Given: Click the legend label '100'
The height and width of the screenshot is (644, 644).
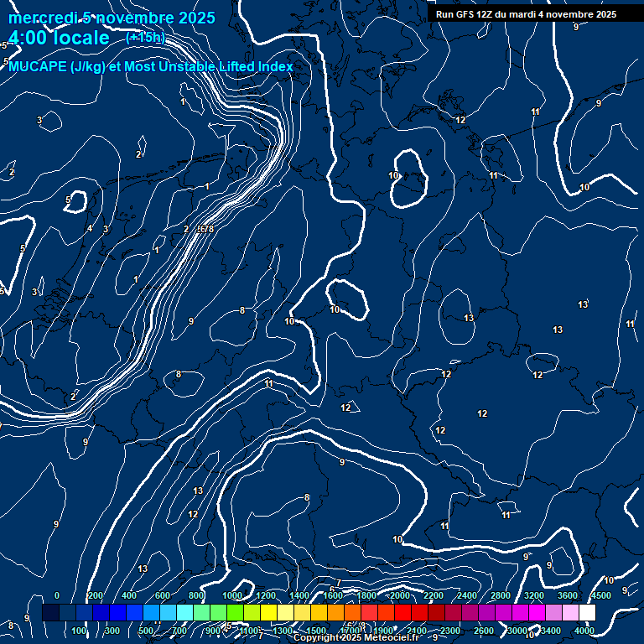Looking at the screenshot, I should [79, 631].
